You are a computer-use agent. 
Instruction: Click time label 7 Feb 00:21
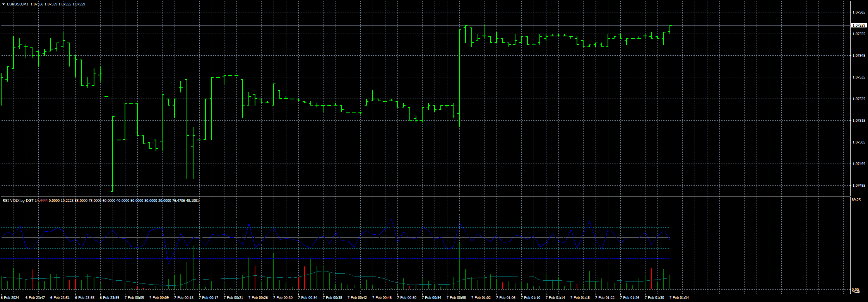[233, 298]
